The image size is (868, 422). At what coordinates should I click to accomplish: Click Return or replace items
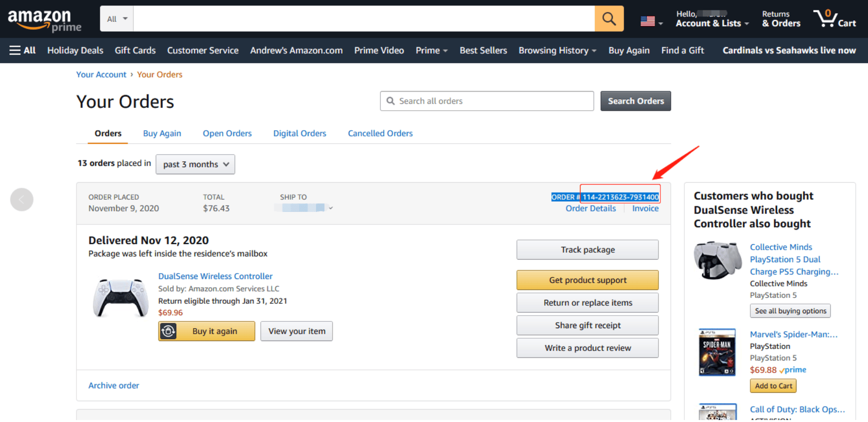point(587,303)
